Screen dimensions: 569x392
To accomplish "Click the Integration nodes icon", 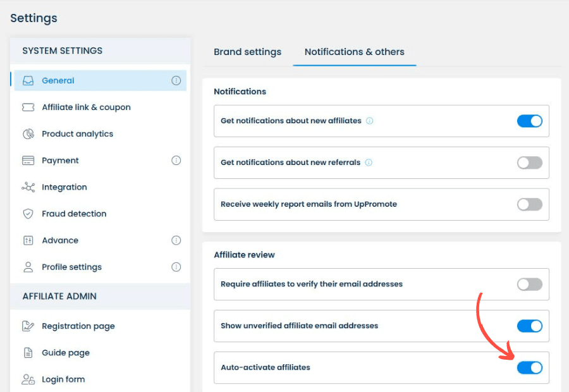I will 28,187.
